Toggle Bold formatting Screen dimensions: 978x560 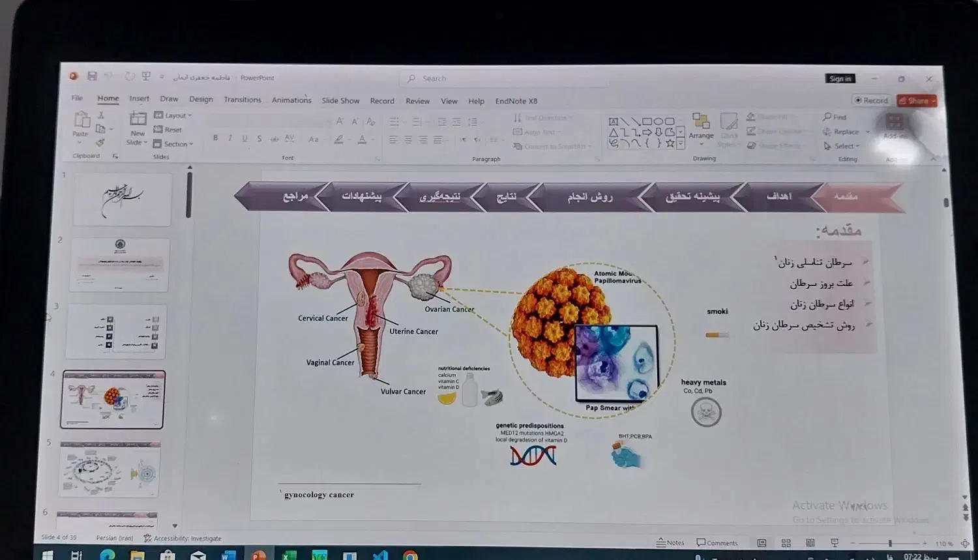215,138
